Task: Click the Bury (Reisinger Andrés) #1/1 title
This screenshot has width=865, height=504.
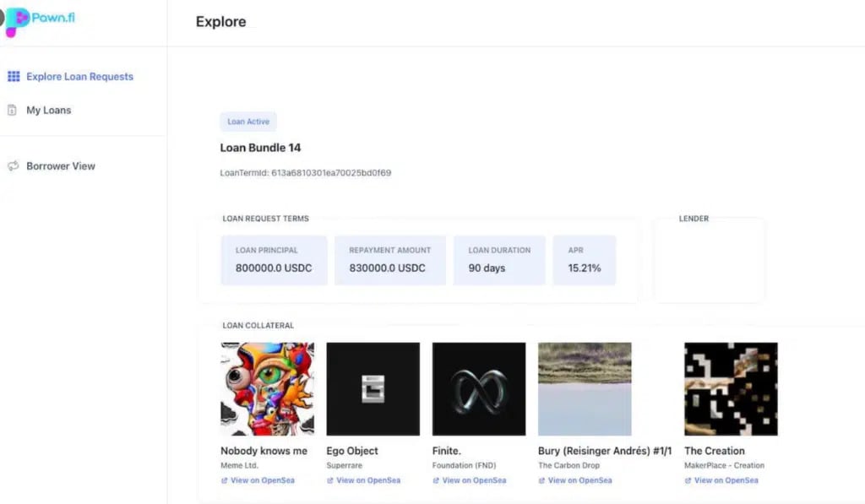Action: tap(605, 451)
